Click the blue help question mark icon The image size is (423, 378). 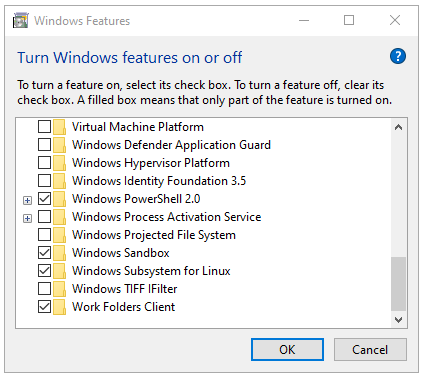coord(398,56)
